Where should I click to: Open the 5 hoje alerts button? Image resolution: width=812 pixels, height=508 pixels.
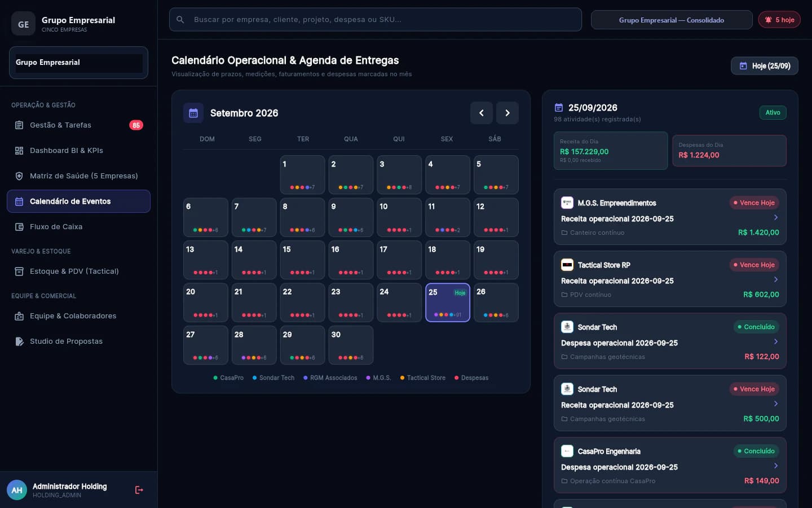[x=779, y=20]
